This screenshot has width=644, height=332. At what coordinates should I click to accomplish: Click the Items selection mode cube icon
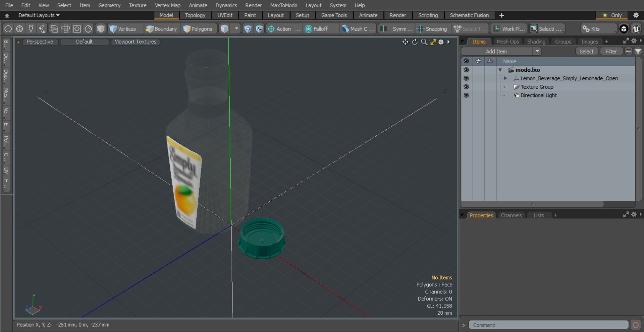click(225, 29)
